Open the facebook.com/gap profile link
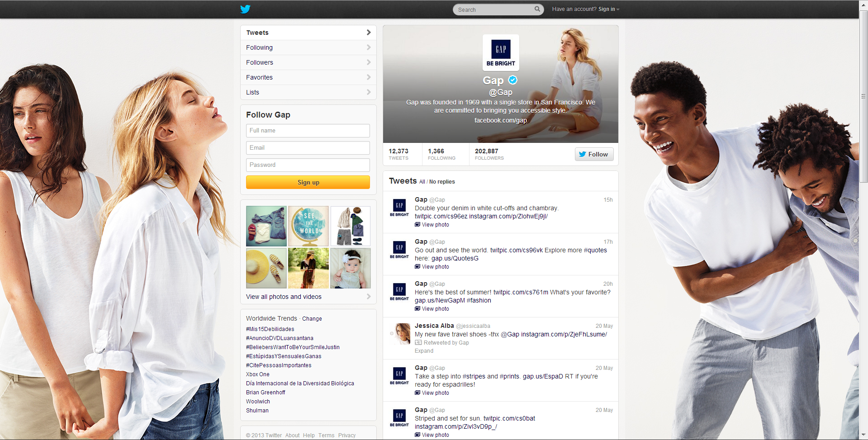 pyautogui.click(x=501, y=120)
